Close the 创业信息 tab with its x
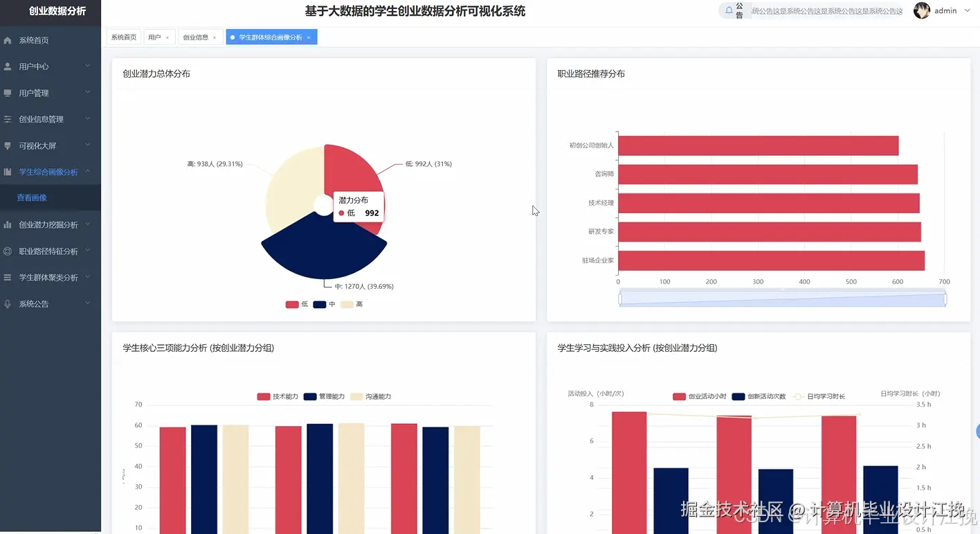The width and height of the screenshot is (980, 534). point(215,37)
